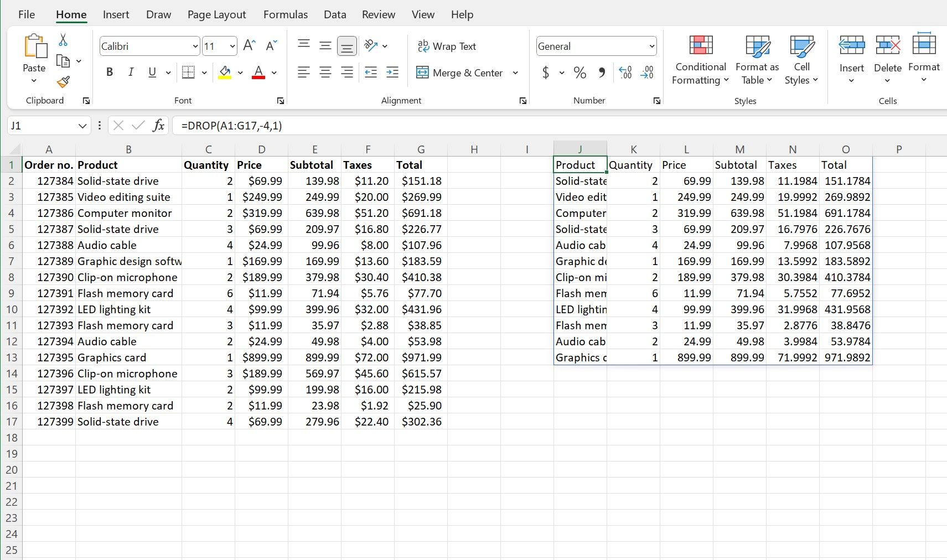Screen dimensions: 947x560
Task: Open the Cell Styles gallery
Action: [801, 59]
